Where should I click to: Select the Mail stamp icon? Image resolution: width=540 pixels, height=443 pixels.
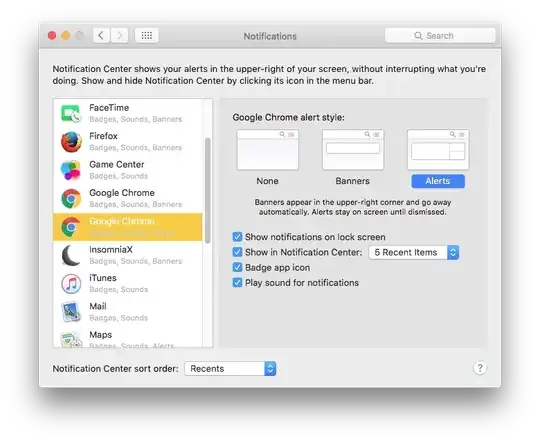point(71,312)
